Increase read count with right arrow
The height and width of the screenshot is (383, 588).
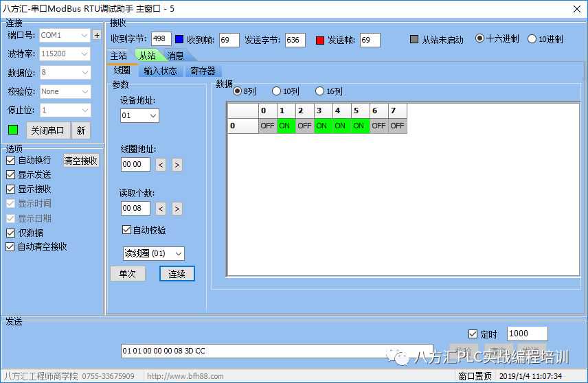tap(177, 209)
